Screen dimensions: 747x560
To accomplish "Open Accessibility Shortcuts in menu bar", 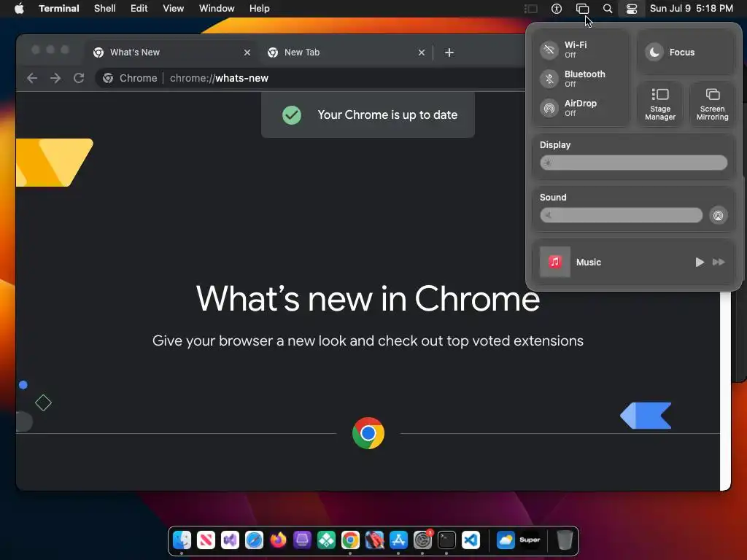I will pyautogui.click(x=557, y=9).
